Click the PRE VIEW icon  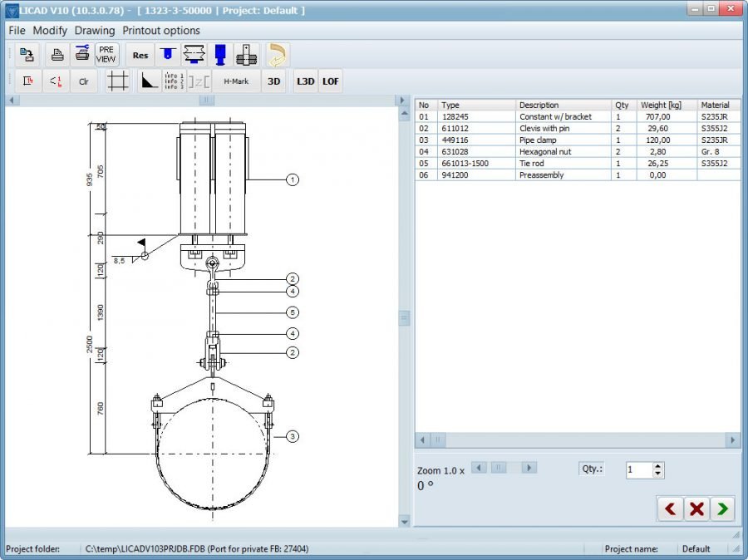106,54
